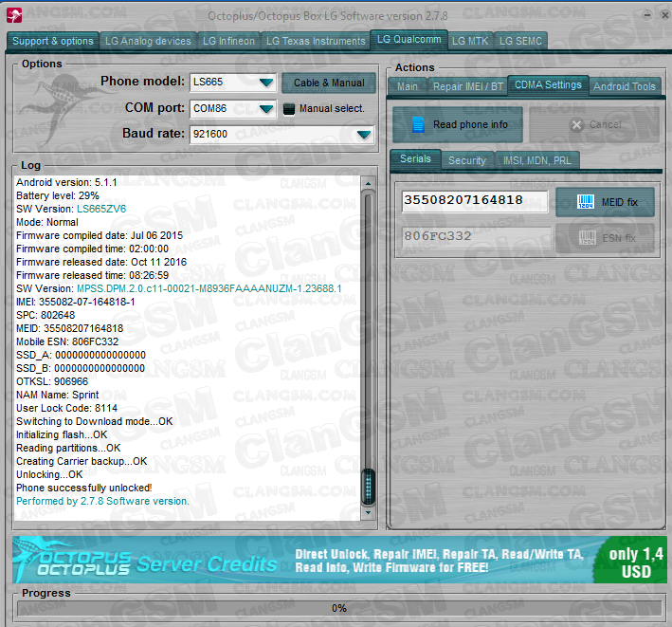
Task: Click the Progress bar showing 0%
Action: pyautogui.click(x=338, y=608)
